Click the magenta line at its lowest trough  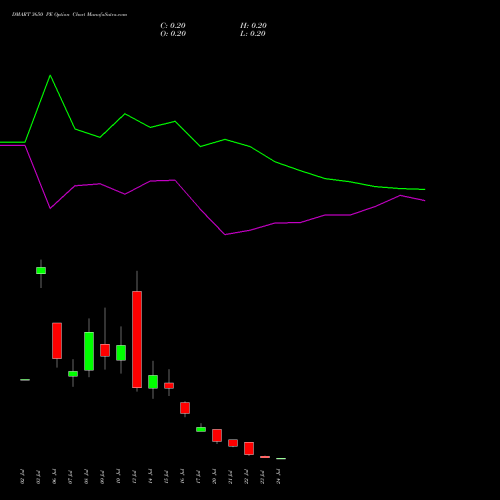tap(225, 235)
